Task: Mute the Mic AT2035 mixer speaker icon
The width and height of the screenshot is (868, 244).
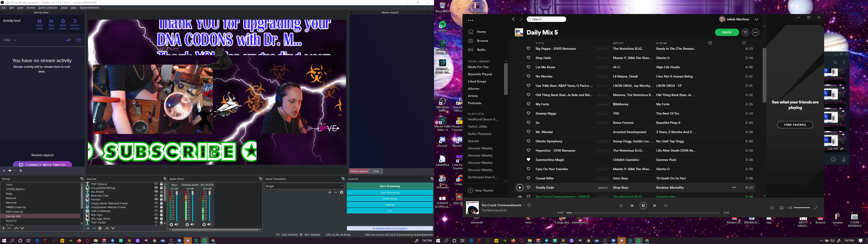Action: 209,224
